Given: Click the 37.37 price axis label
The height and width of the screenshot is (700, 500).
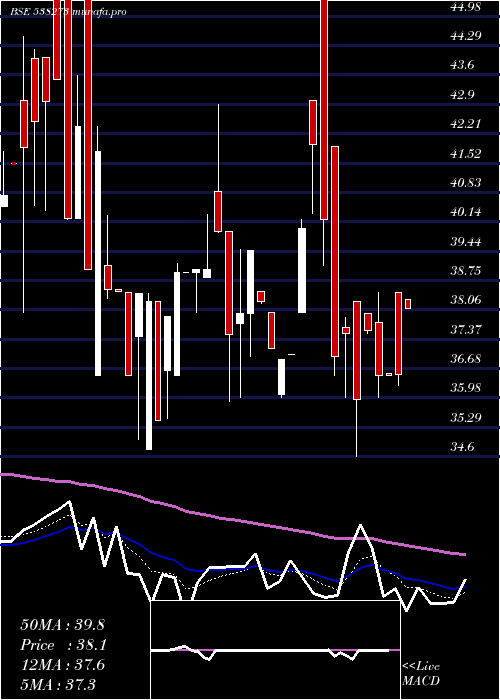Looking at the screenshot, I should (x=467, y=329).
